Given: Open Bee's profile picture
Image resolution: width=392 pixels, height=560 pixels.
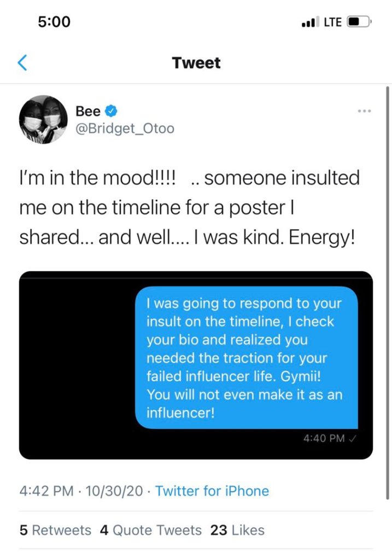Looking at the screenshot, I should [43, 120].
